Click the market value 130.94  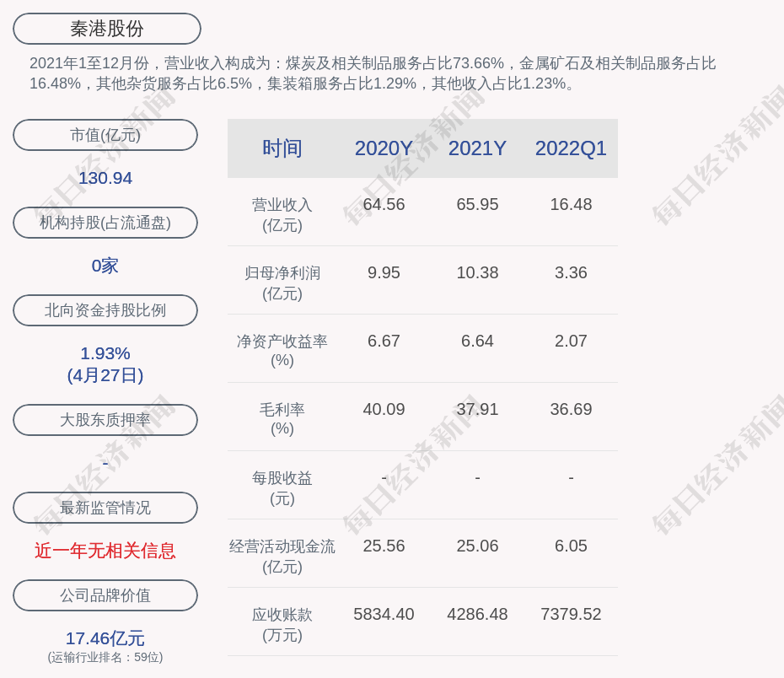click(105, 178)
